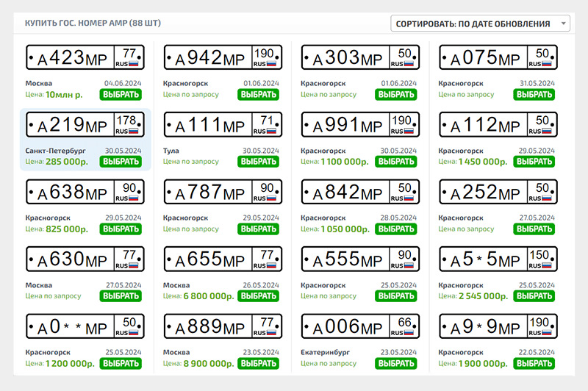The width and height of the screenshot is (588, 391).
Task: Click the А112МР 50 license plate
Action: [x=498, y=124]
